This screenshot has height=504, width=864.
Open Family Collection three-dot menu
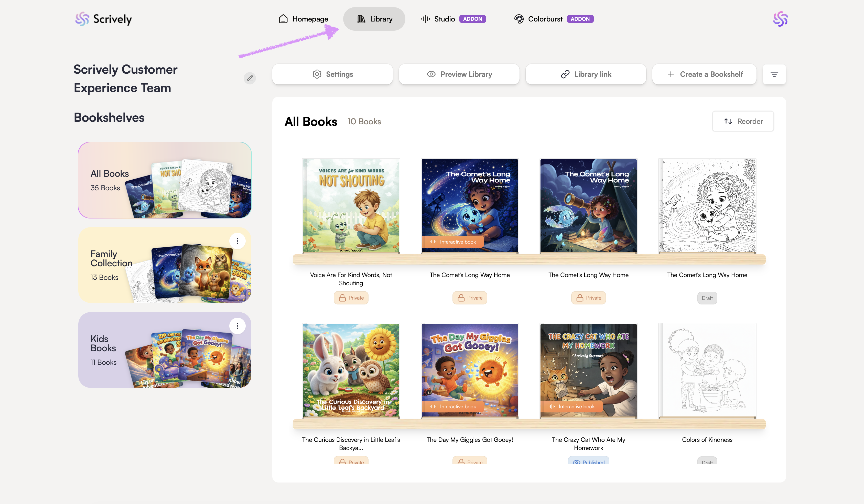click(237, 241)
